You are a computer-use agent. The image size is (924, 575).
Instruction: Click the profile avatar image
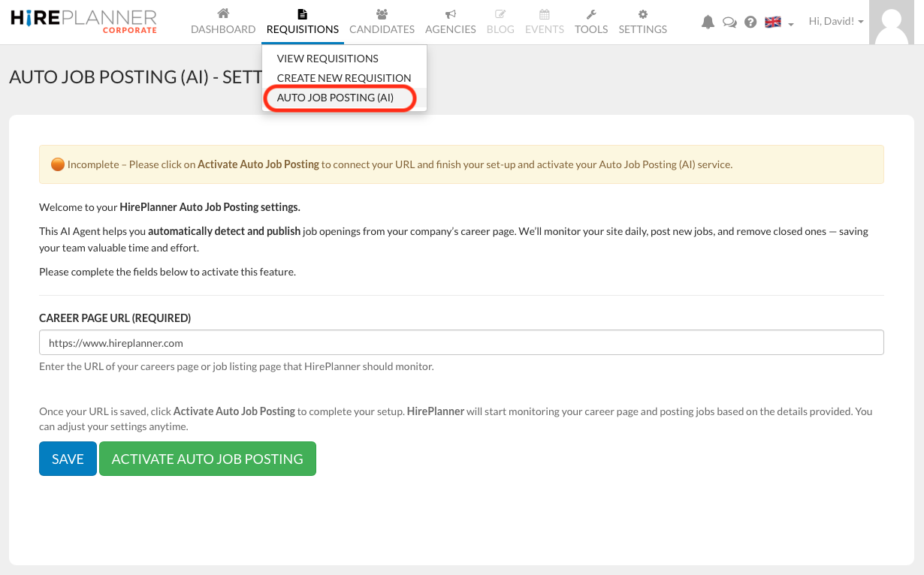point(891,22)
